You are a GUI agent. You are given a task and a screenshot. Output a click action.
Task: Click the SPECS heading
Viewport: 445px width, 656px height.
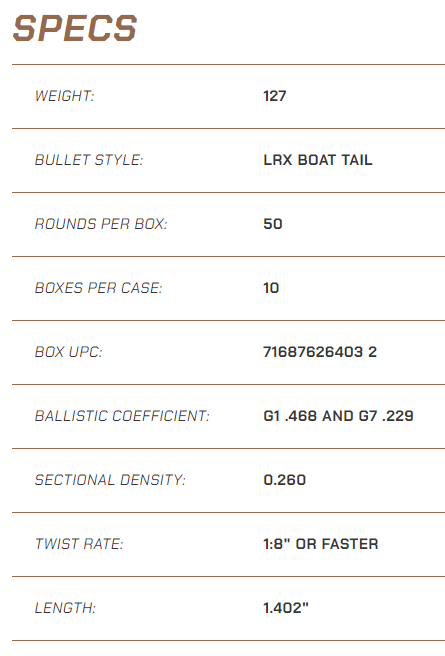click(x=75, y=28)
